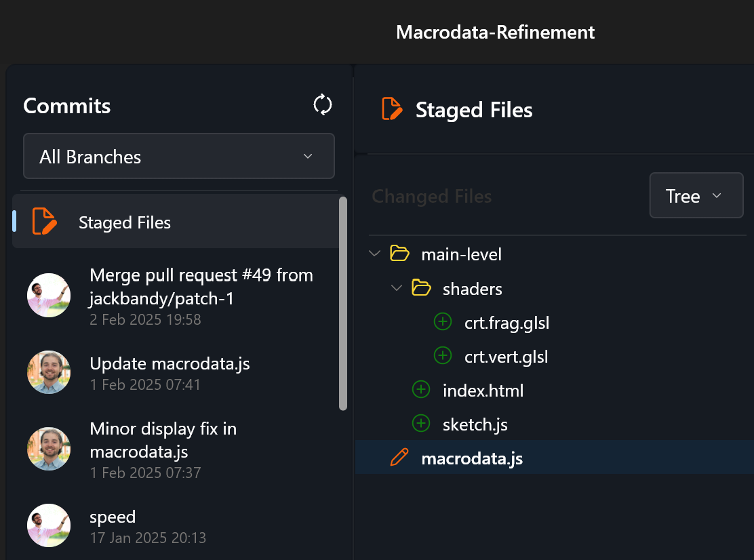754x560 pixels.
Task: Click the added status icon next to sketch.js
Action: [x=420, y=423]
